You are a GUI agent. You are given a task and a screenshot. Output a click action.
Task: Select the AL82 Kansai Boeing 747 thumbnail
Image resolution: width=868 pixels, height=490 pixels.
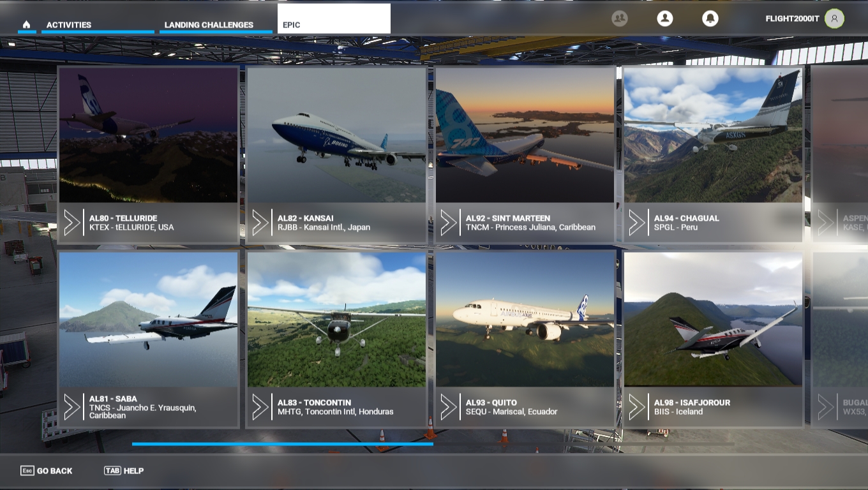tap(336, 135)
